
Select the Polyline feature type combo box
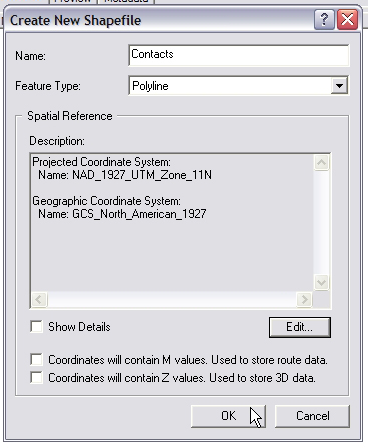click(x=239, y=86)
